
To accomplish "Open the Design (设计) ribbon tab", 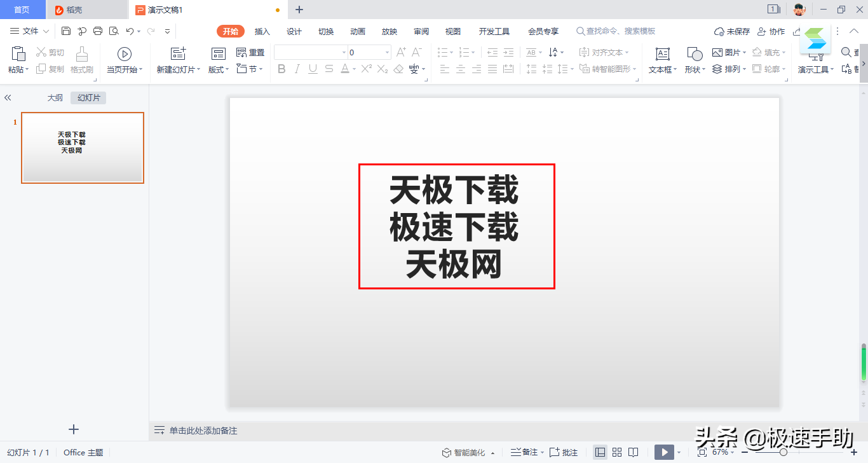I will (x=294, y=31).
